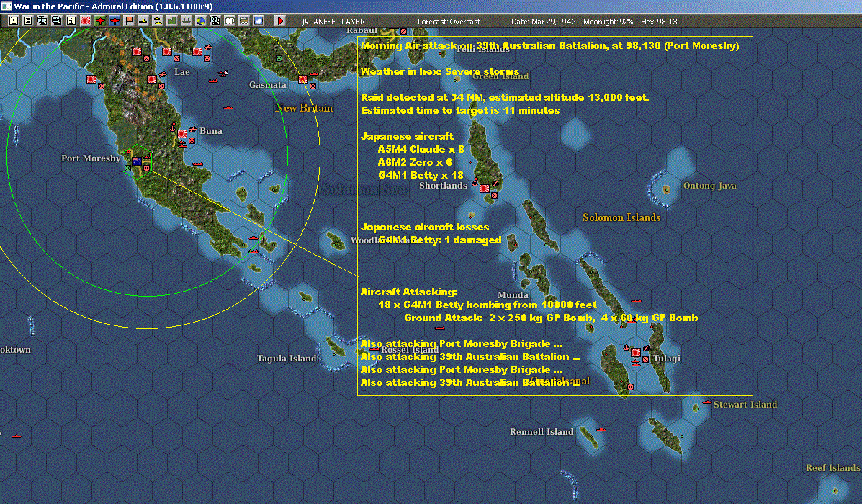Select the ship icon near Stewart Island
Screen dimensions: 862x504
tap(707, 402)
